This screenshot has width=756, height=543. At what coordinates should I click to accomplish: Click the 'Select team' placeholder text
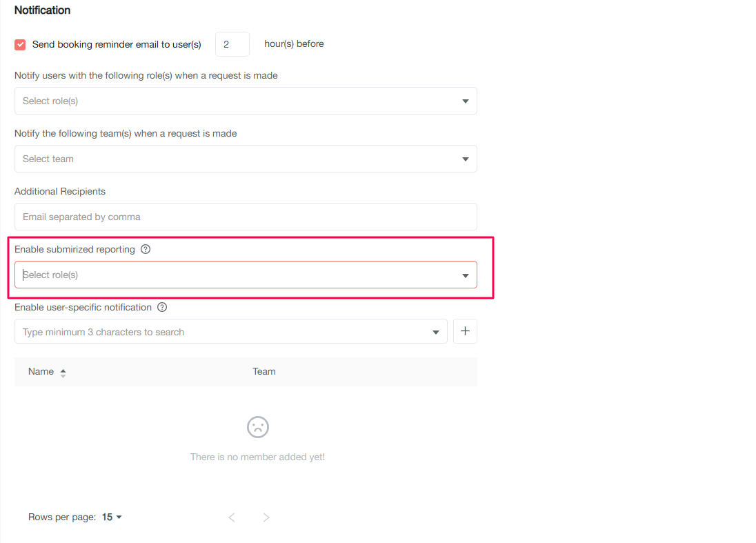click(x=48, y=159)
